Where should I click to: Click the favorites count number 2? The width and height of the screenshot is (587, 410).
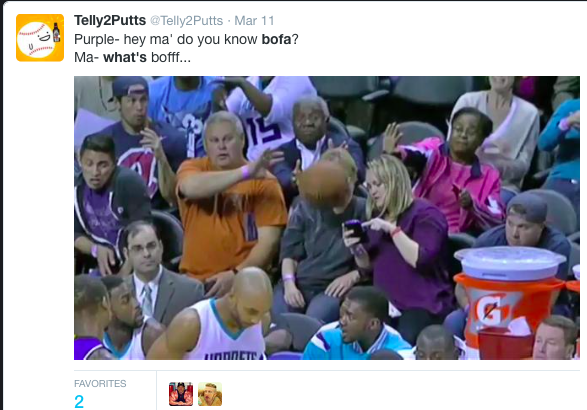[79, 402]
